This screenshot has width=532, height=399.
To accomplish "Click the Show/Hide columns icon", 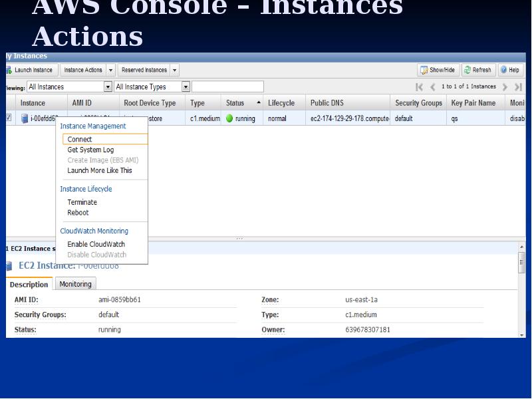I will (423, 70).
